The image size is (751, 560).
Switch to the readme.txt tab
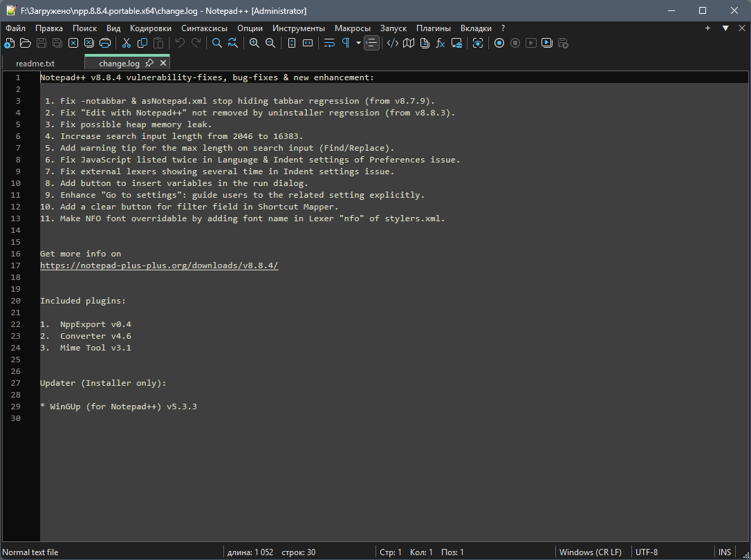pos(35,63)
